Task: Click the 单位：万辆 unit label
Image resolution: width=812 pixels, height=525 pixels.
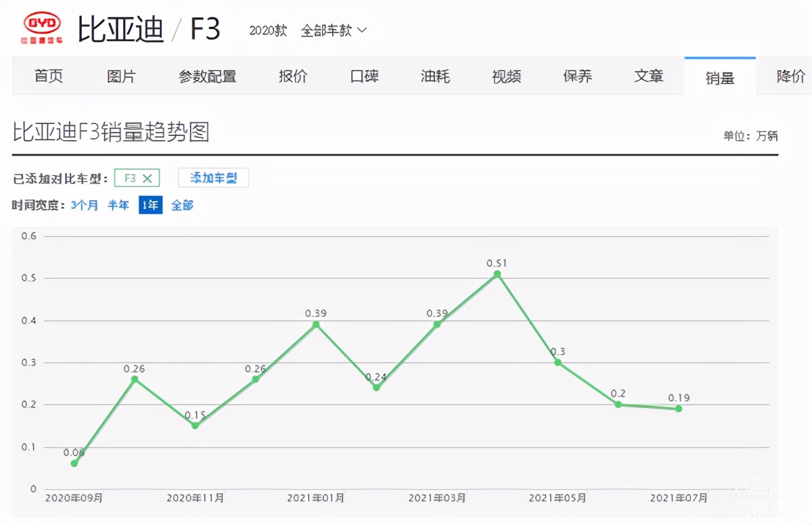Action: pyautogui.click(x=750, y=136)
